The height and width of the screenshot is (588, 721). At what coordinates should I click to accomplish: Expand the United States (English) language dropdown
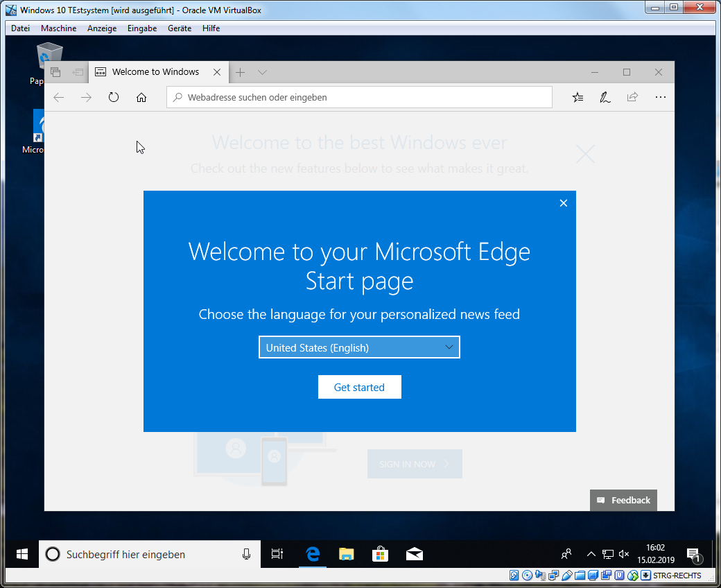tap(359, 347)
